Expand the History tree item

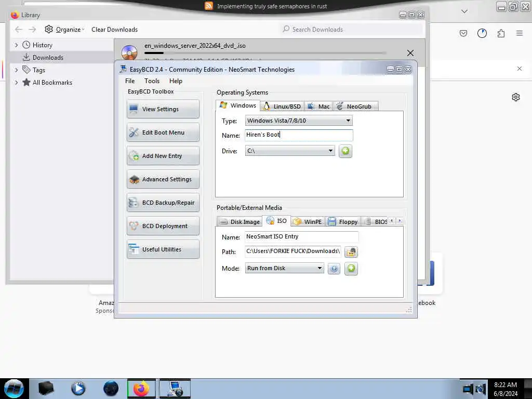click(16, 45)
